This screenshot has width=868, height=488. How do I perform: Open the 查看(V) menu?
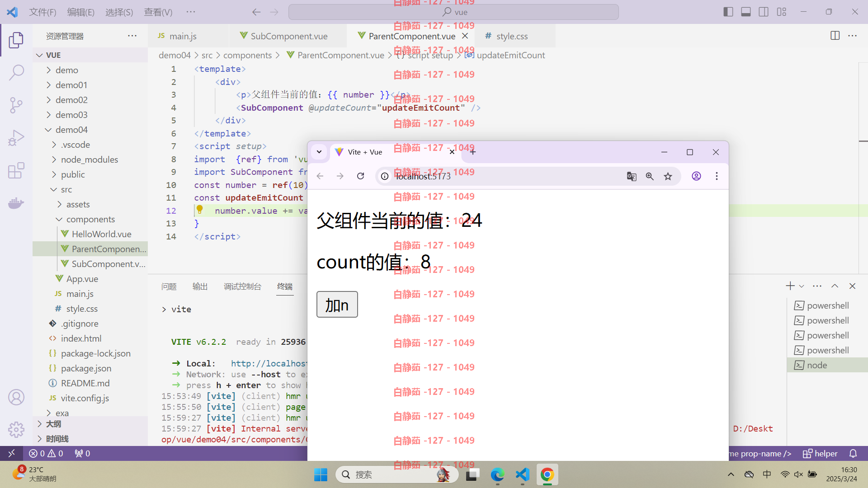click(x=158, y=12)
